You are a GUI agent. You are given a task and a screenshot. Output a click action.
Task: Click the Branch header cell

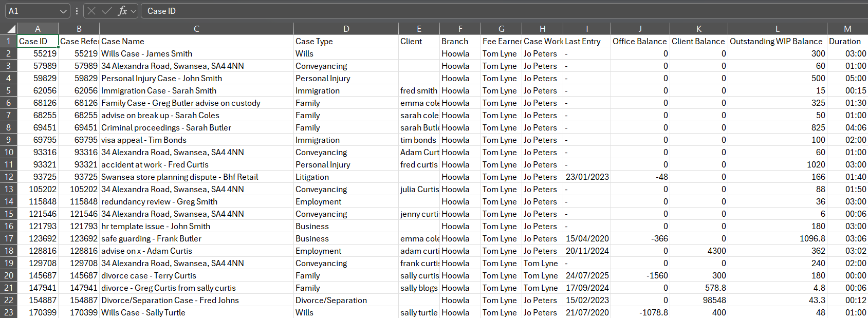[460, 41]
